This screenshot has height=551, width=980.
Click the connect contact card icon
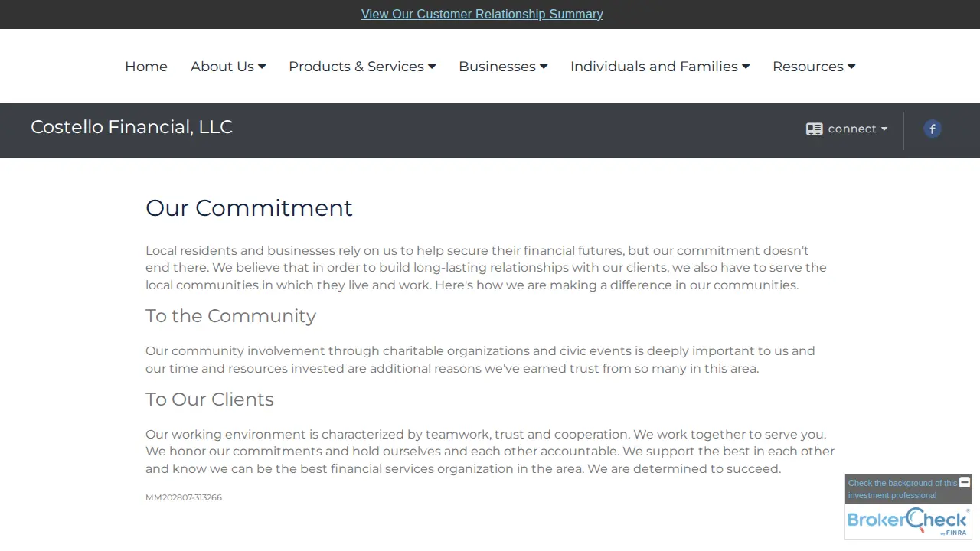click(814, 129)
